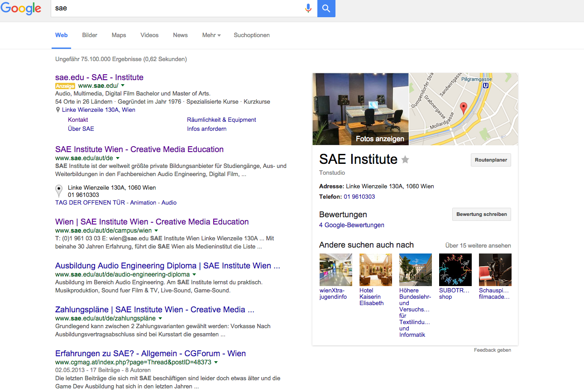Click the ad address Linke Wienzeile 130A, Wien

click(x=99, y=110)
